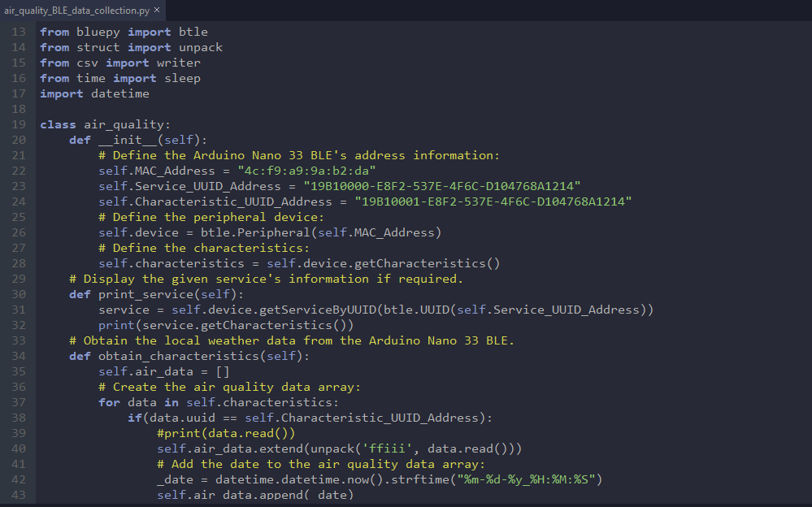Click line number 19 beside the class definition
The image size is (812, 507).
tap(19, 123)
